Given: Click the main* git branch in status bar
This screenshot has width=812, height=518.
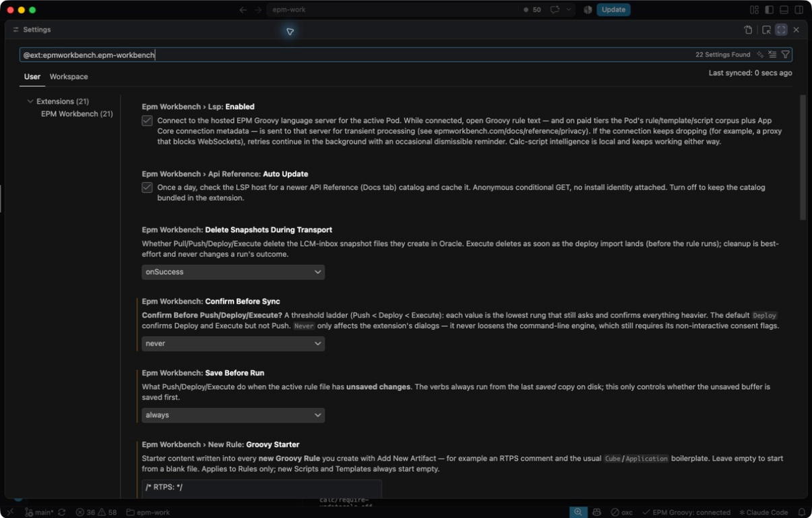Looking at the screenshot, I should coord(39,513).
